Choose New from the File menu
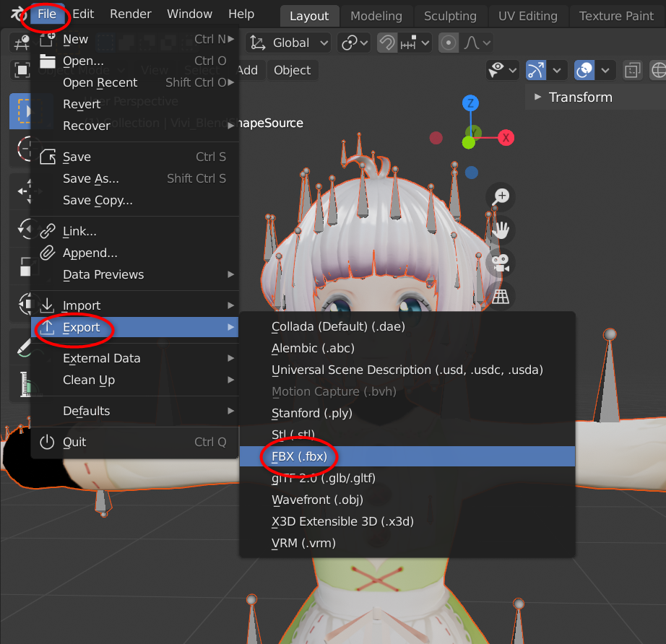This screenshot has width=666, height=644. point(134,39)
